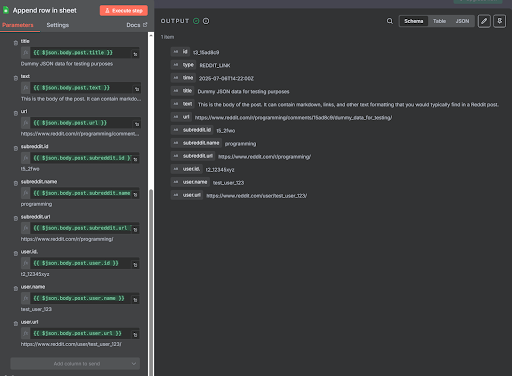Select the time field in schema

tap(183, 78)
